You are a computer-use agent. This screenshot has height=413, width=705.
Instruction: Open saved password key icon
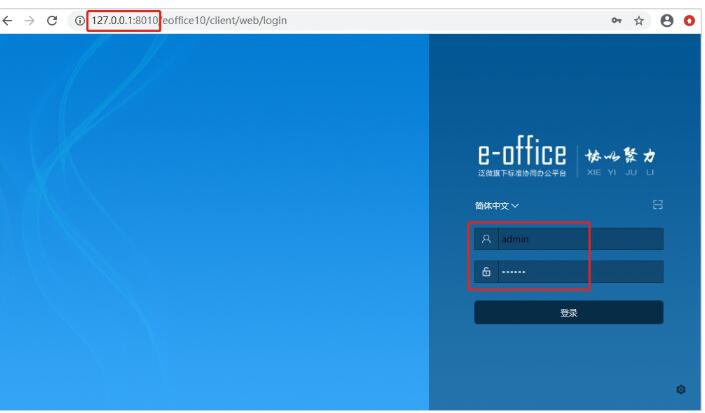(616, 20)
